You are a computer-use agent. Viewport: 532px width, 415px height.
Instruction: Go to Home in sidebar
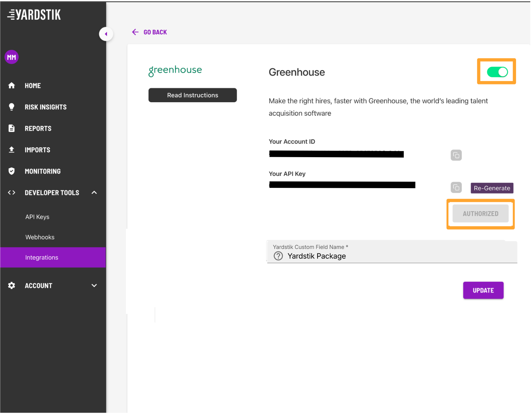(33, 86)
